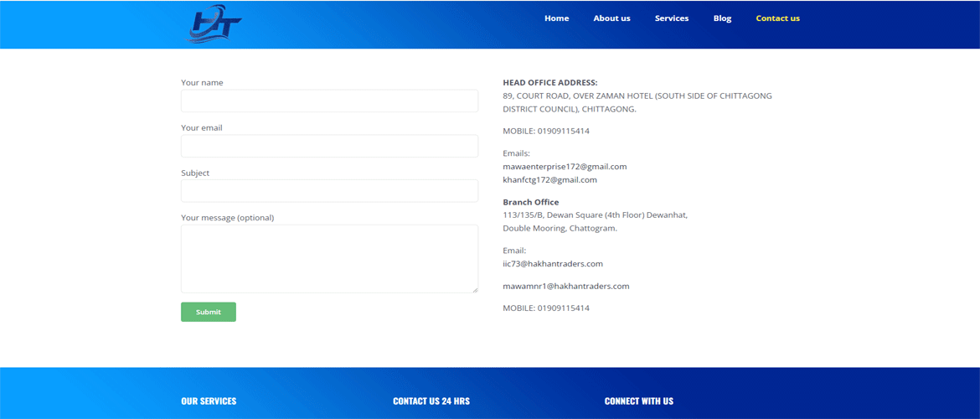Image resolution: width=980 pixels, height=419 pixels.
Task: Go to the About us page
Action: pyautogui.click(x=611, y=18)
